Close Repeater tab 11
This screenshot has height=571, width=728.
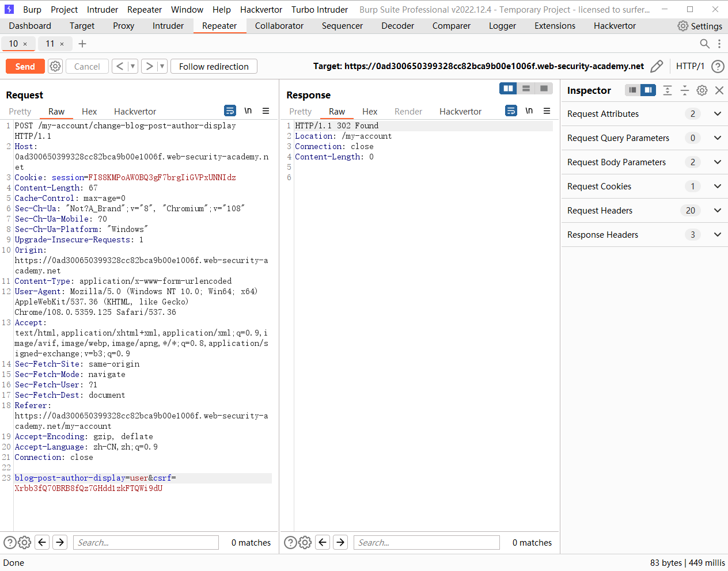(62, 44)
